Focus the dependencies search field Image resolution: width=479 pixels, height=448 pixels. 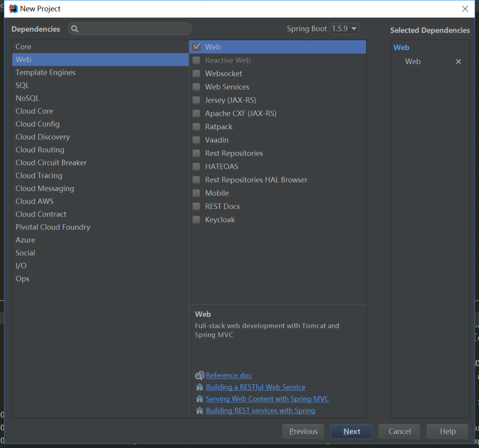tap(130, 29)
